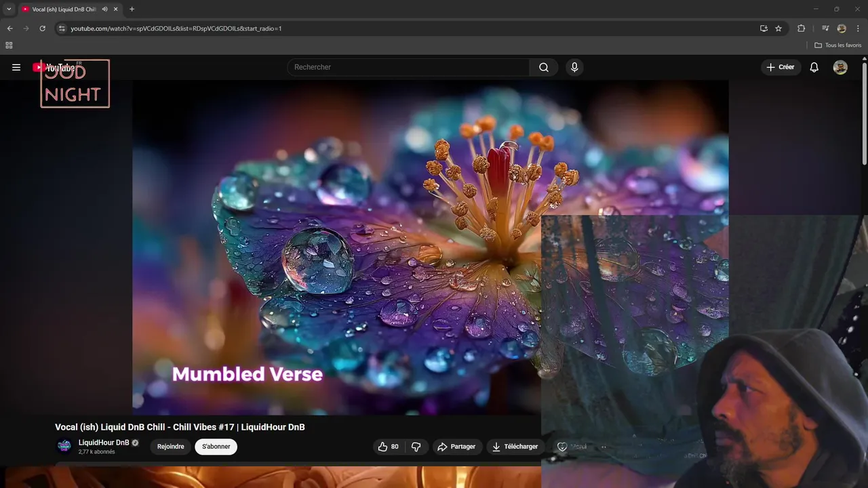Click the save heart icon next to Télécharger

click(562, 447)
